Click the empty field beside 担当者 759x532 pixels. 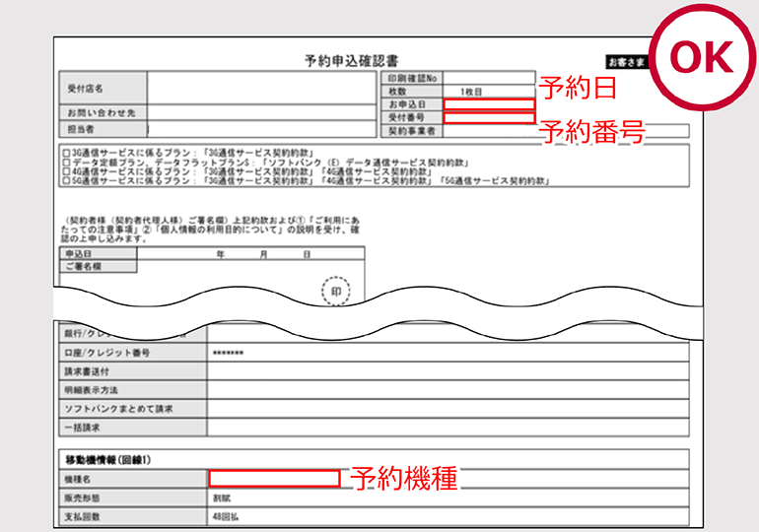262,129
